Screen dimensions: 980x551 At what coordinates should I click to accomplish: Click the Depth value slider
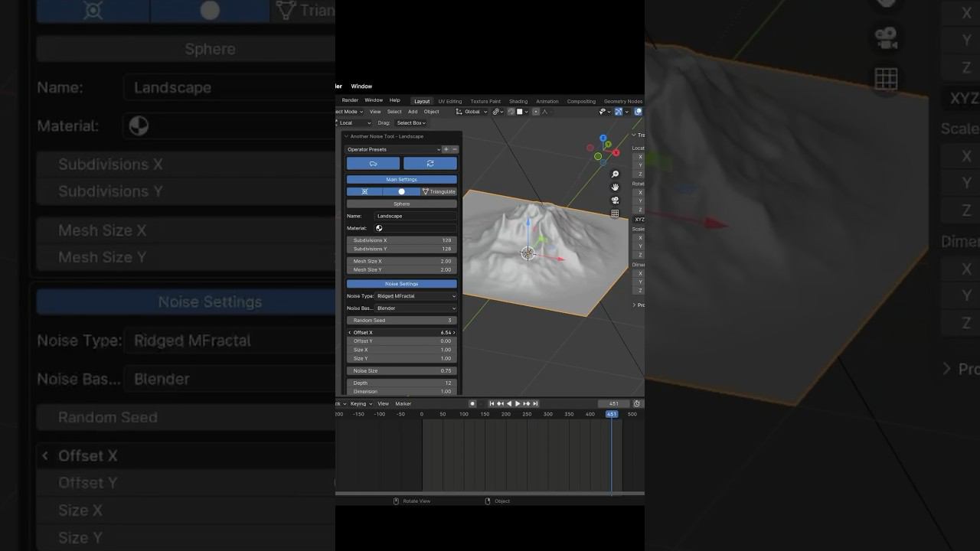pos(402,383)
